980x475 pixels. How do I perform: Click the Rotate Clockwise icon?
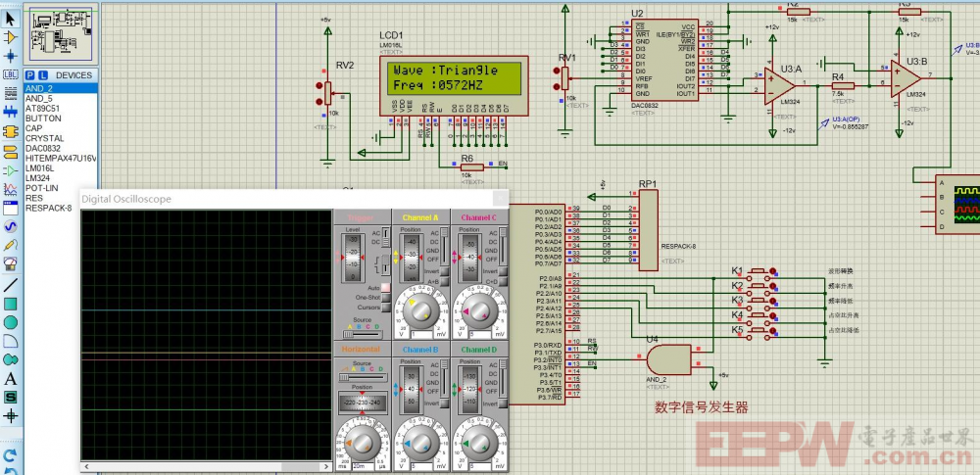[10, 455]
